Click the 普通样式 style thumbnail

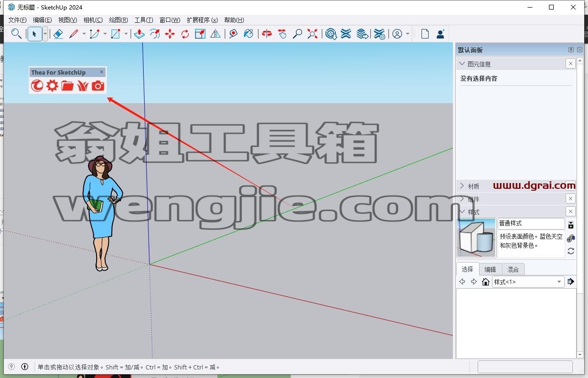tap(476, 238)
